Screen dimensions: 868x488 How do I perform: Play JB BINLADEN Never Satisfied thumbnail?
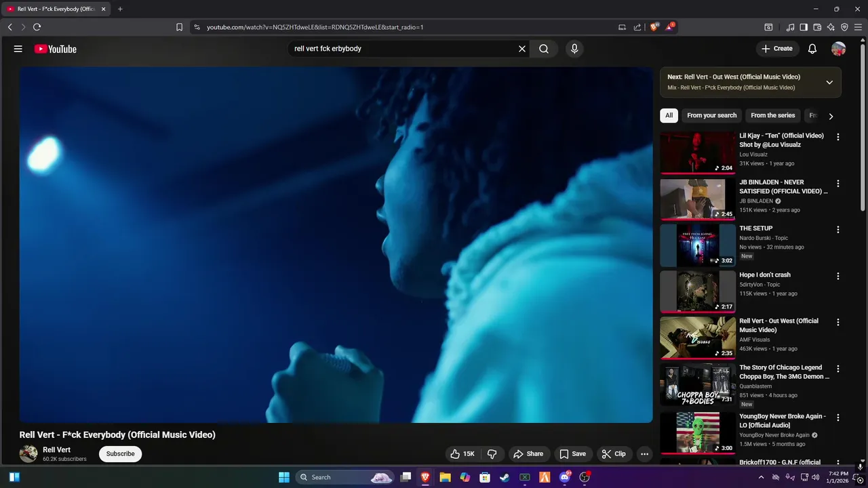pos(698,199)
